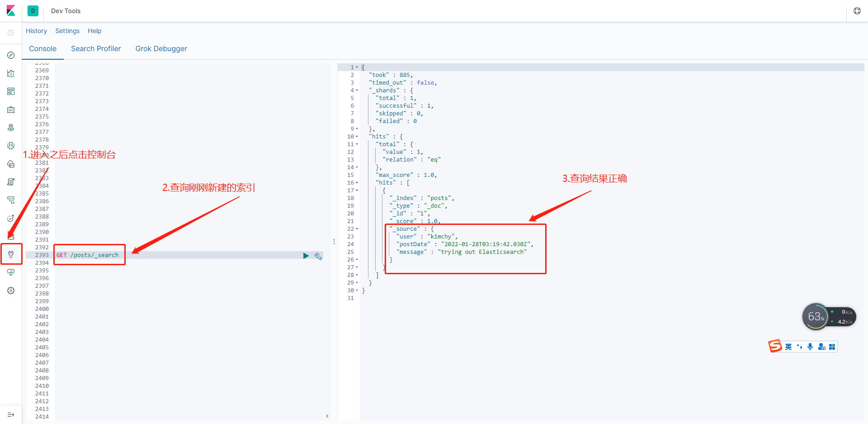Collapse the "_shards" block at line 4

pos(357,90)
